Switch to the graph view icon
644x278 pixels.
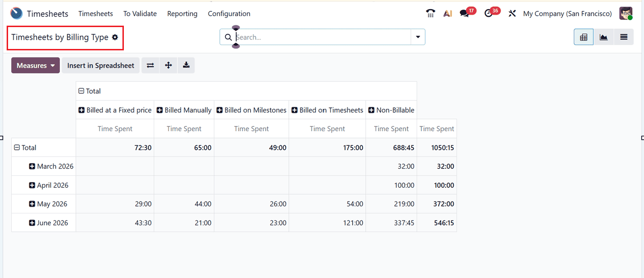(604, 37)
